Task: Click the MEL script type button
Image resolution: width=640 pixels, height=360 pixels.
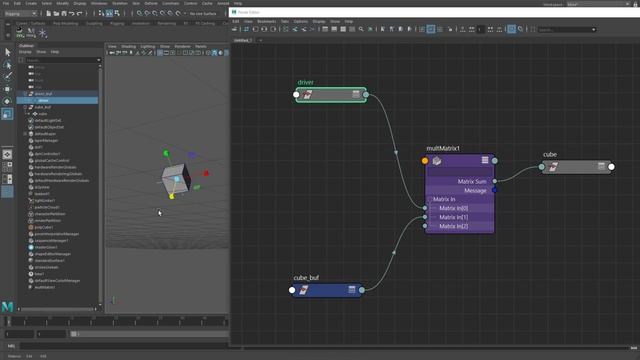Action: pos(11,346)
